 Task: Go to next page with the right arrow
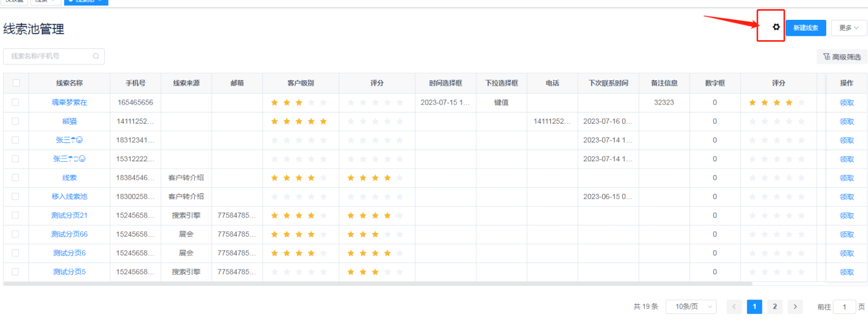click(x=795, y=307)
